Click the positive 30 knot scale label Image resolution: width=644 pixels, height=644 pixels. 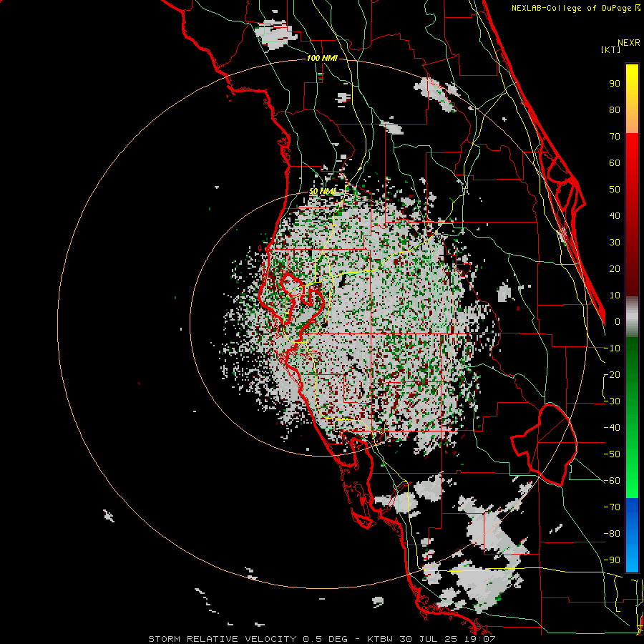[x=615, y=243]
